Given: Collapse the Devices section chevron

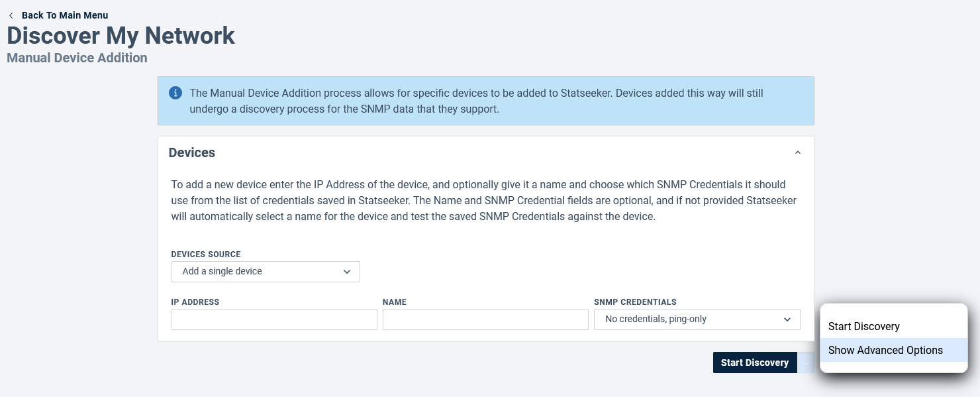Looking at the screenshot, I should tap(797, 152).
